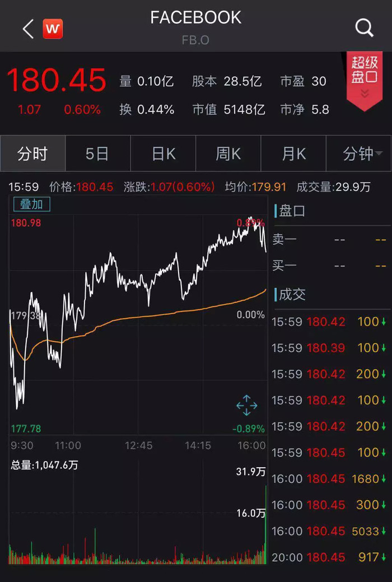Tap the 换 0.44% turnover value

pyautogui.click(x=147, y=109)
